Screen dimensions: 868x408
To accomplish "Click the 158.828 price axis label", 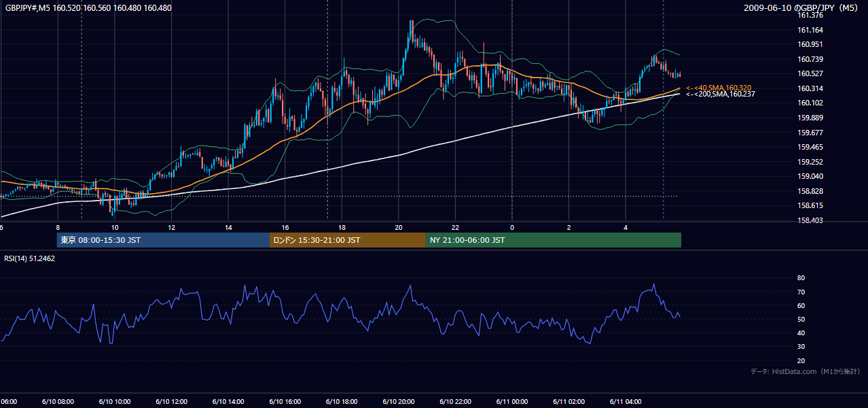I will [x=810, y=191].
